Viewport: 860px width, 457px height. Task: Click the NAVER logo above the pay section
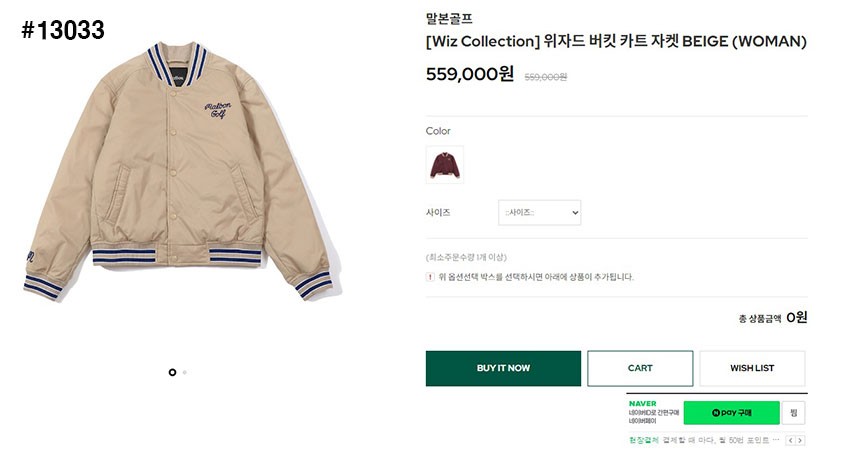click(641, 403)
